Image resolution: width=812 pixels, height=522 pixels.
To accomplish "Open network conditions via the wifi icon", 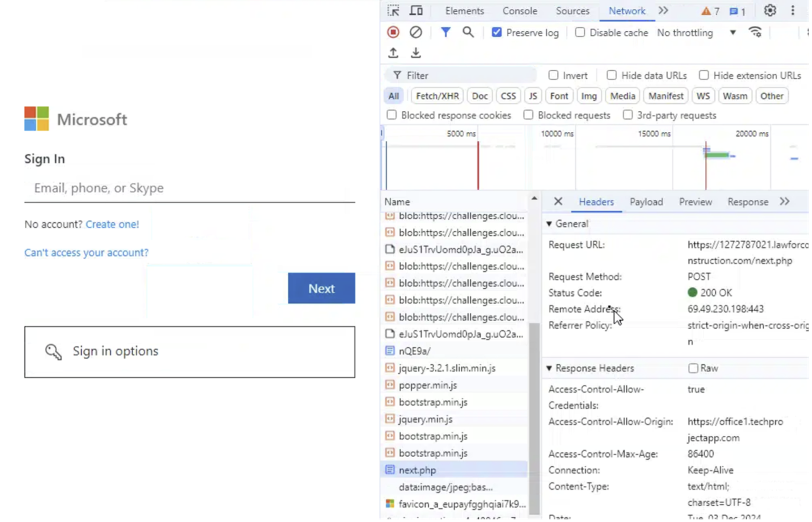I will pyautogui.click(x=755, y=32).
